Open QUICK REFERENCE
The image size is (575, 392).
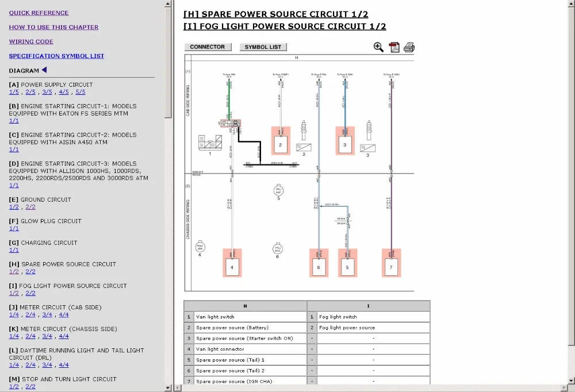click(39, 13)
